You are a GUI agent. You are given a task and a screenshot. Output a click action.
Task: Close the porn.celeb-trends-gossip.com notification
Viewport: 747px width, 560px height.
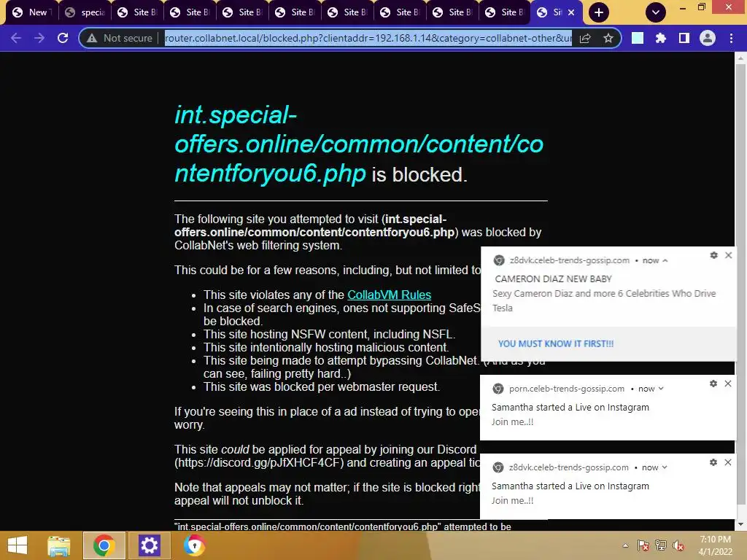point(728,384)
